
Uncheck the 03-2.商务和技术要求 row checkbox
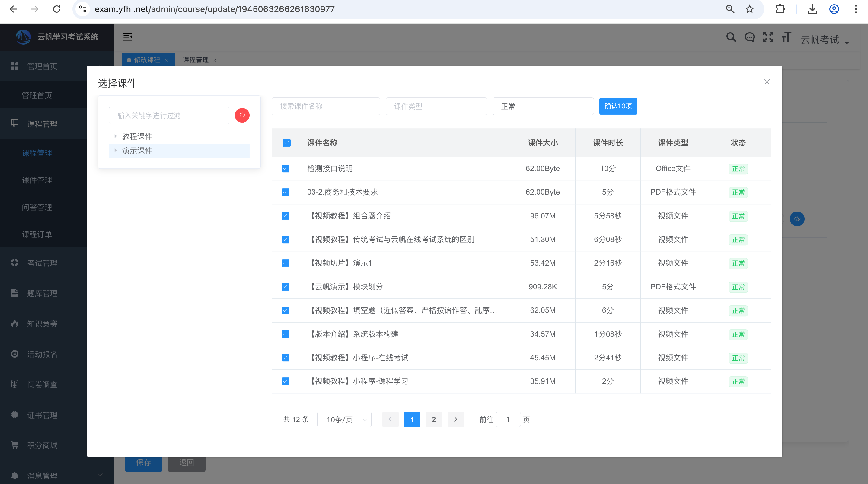coord(286,192)
